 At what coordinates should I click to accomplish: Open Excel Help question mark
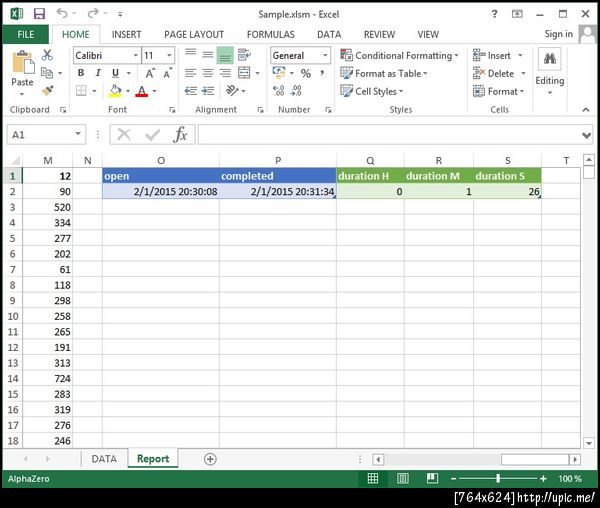tap(494, 14)
